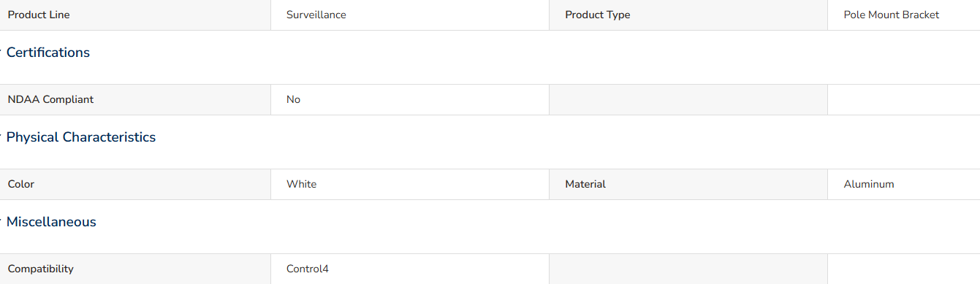
Task: Select the Aluminum material value
Action: point(869,184)
